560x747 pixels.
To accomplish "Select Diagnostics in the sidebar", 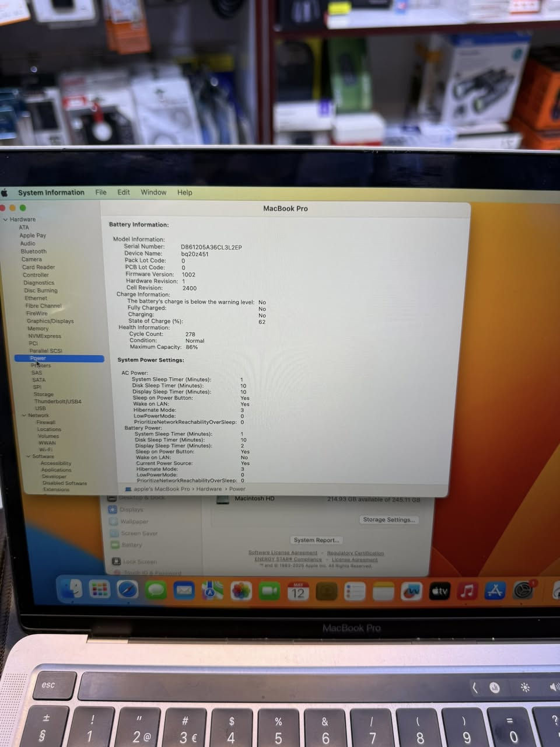I will tap(39, 282).
